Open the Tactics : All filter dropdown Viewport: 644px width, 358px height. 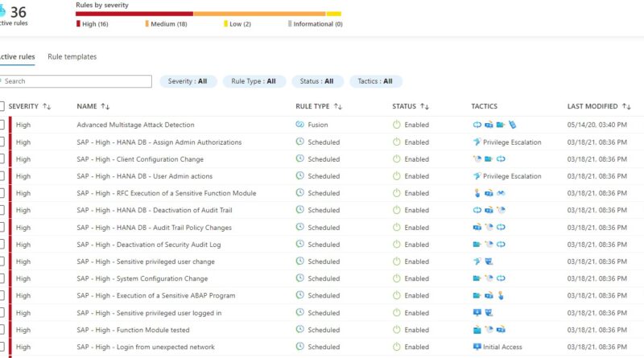375,81
